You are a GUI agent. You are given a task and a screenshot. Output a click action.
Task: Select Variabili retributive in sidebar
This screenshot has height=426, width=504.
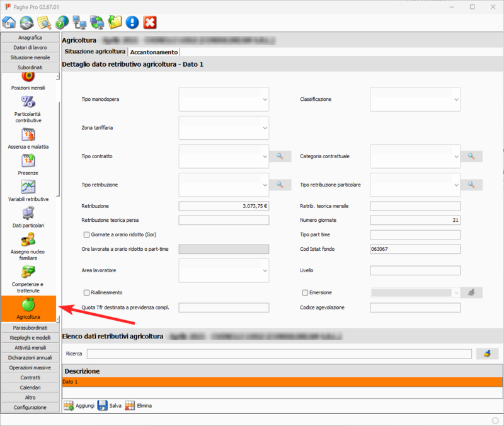pyautogui.click(x=28, y=187)
